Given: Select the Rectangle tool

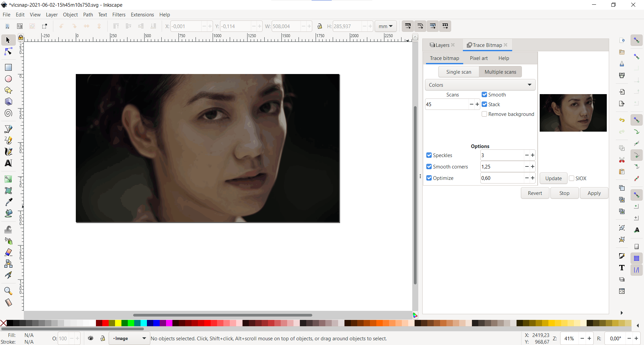Looking at the screenshot, I should point(8,67).
